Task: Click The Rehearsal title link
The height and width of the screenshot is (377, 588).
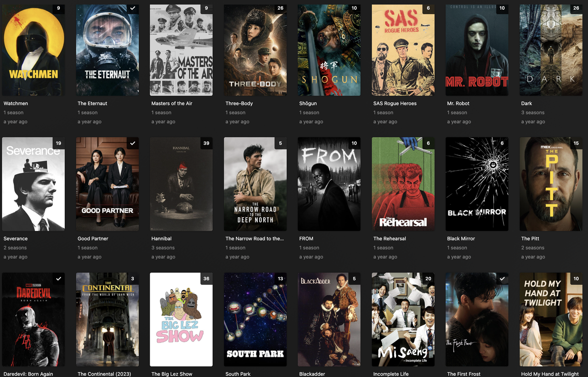Action: coord(390,239)
